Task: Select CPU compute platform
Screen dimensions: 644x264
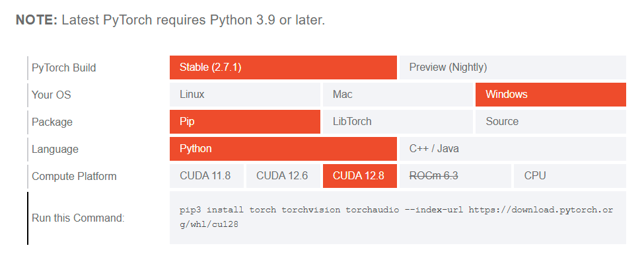Action: point(570,176)
